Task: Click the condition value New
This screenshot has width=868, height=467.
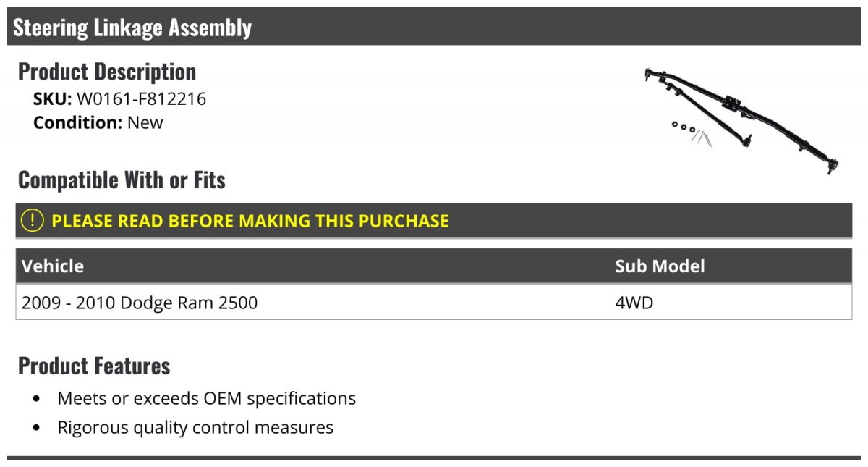Action: point(145,123)
